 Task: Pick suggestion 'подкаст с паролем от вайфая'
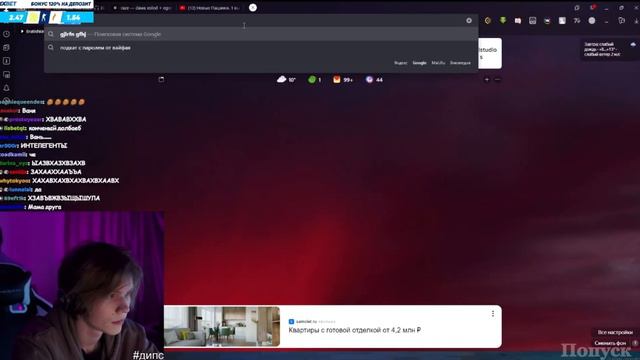261,48
